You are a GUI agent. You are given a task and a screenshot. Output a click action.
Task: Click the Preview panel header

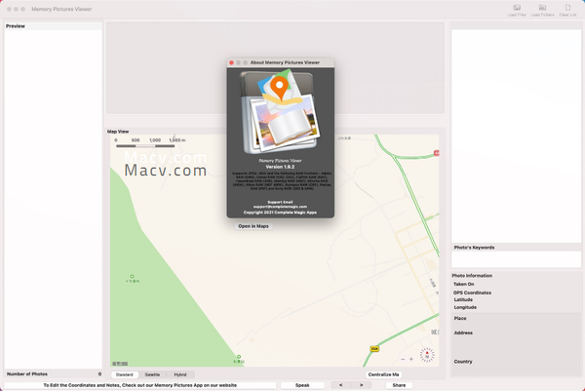click(x=53, y=26)
